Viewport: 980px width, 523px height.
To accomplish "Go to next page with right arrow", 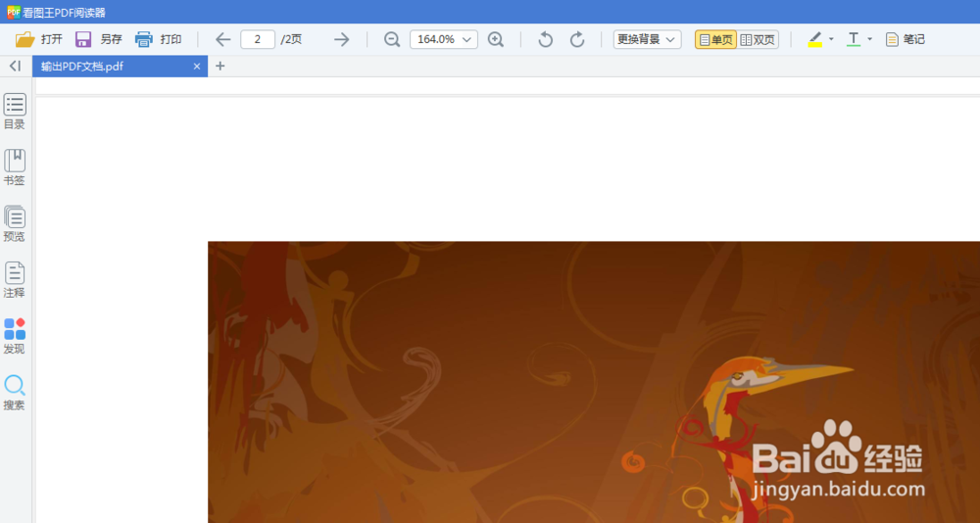I will point(341,39).
